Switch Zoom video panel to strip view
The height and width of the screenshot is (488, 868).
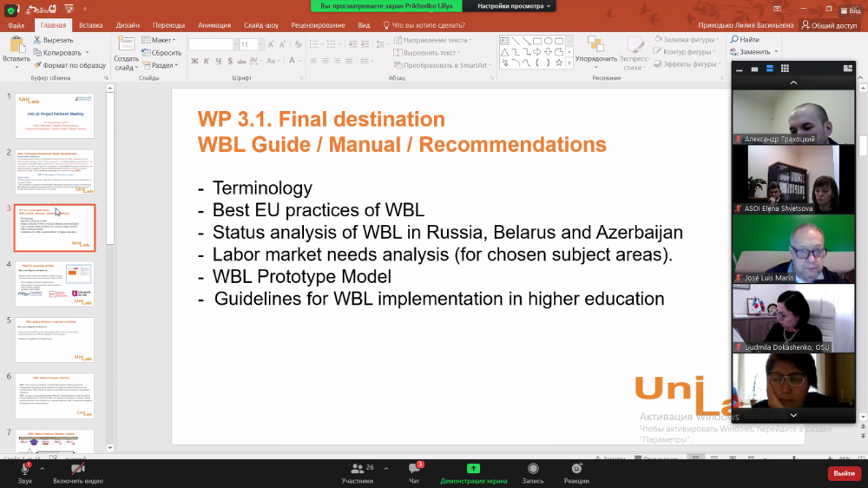tap(769, 69)
